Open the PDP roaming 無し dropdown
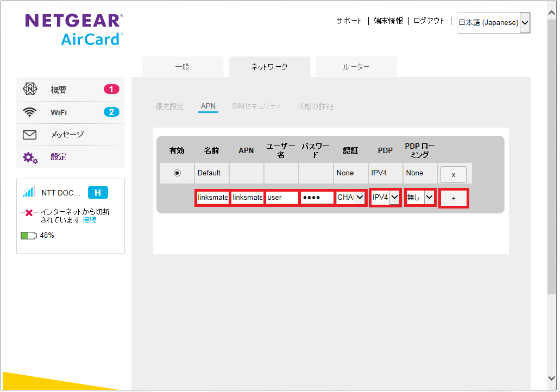The width and height of the screenshot is (560, 392). (x=420, y=197)
